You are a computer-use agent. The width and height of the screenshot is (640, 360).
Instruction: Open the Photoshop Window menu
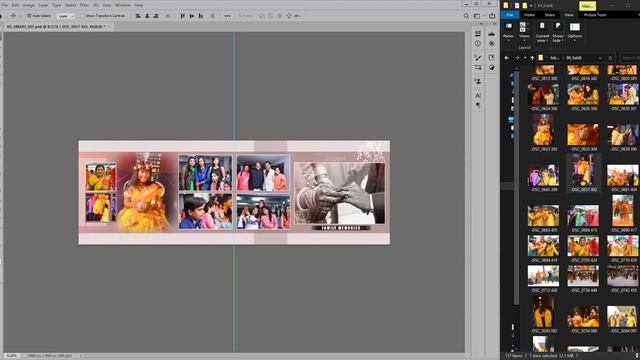[122, 5]
